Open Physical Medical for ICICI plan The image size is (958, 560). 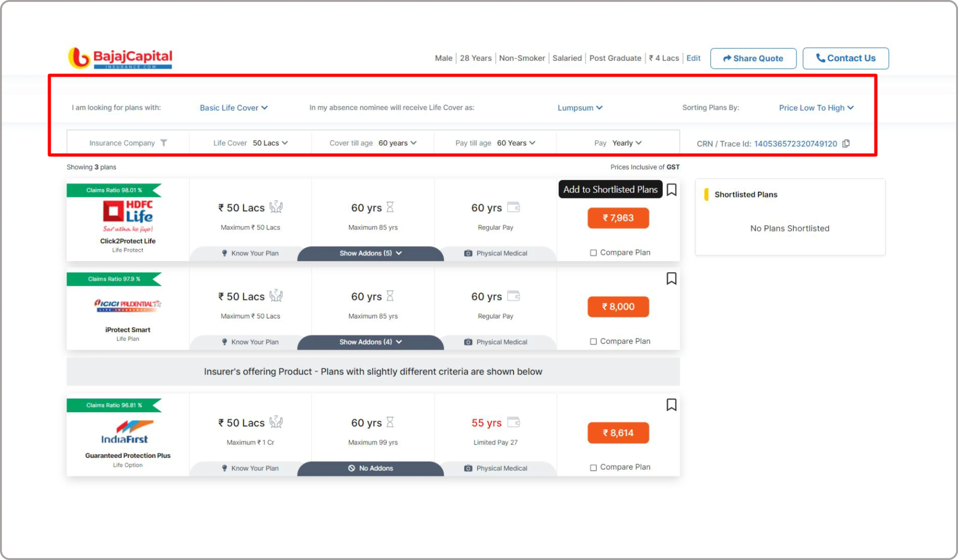click(496, 342)
